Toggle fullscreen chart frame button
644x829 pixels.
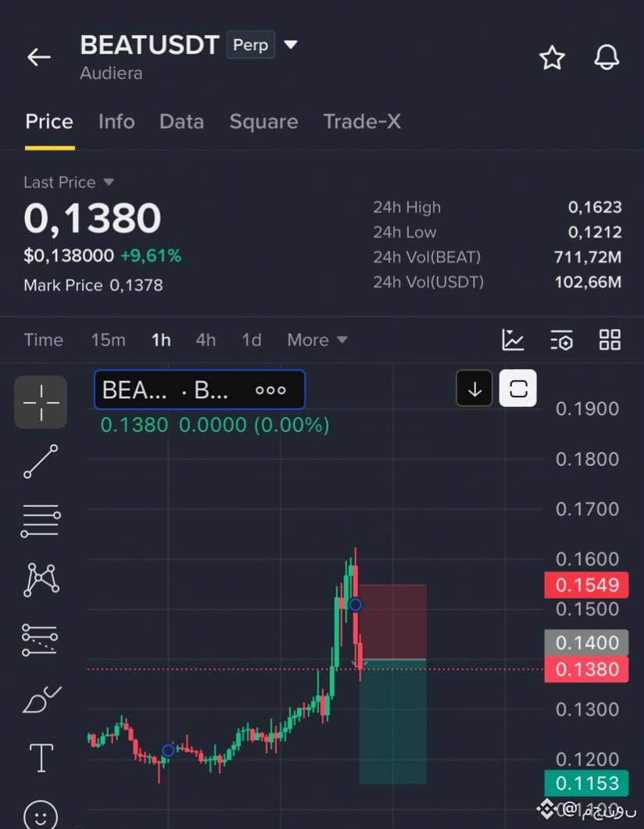pyautogui.click(x=517, y=389)
